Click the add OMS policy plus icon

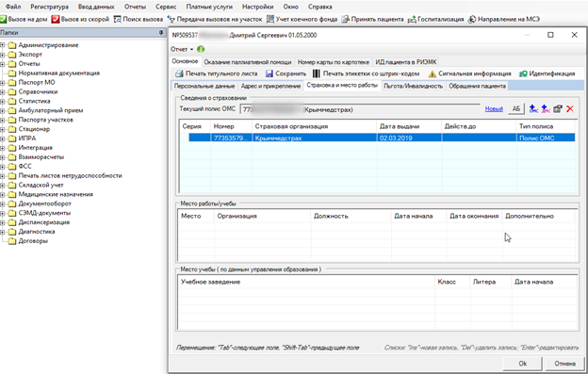pyautogui.click(x=533, y=108)
